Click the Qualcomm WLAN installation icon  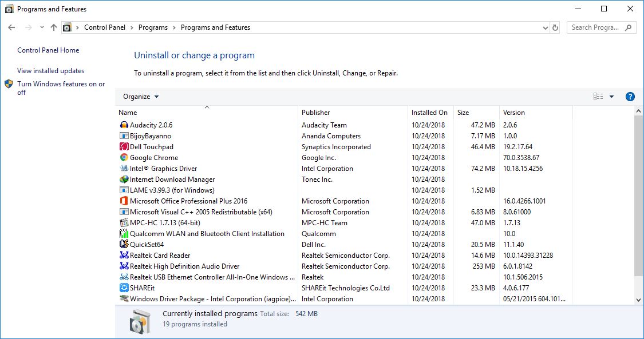(125, 233)
